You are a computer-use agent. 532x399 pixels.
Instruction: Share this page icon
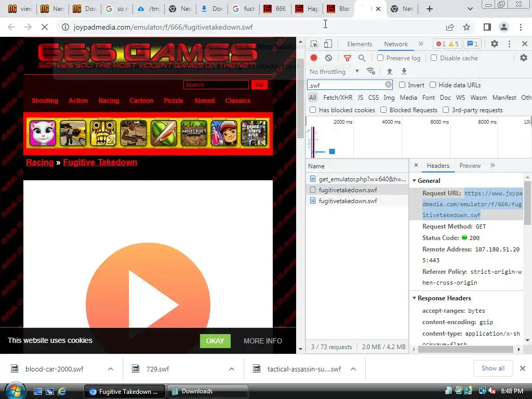click(450, 27)
